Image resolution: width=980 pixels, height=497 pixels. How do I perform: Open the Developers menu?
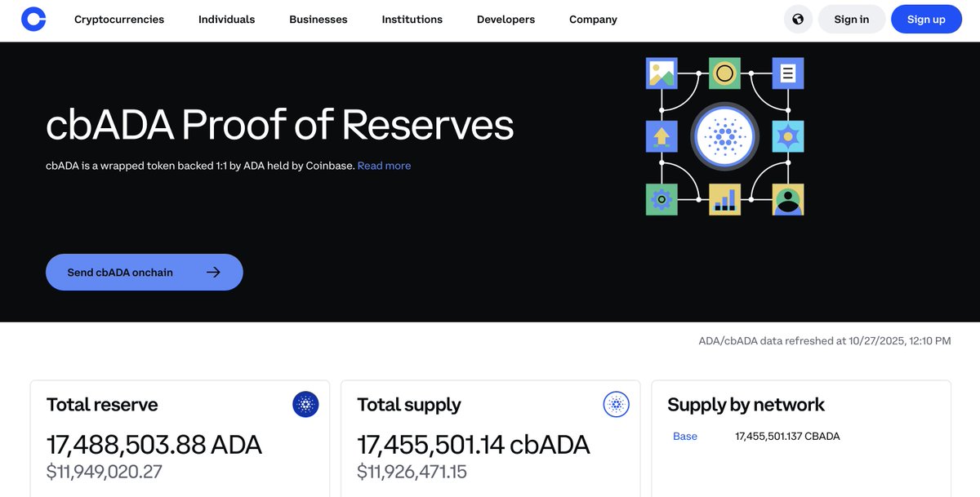506,19
